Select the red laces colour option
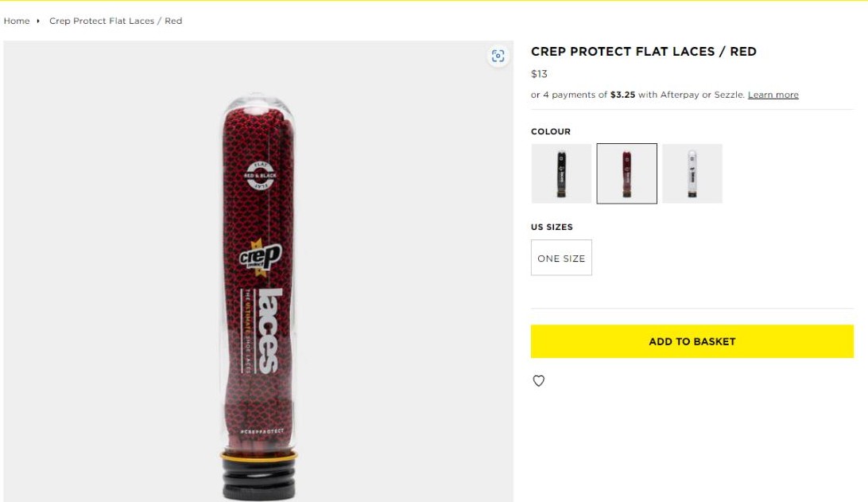The height and width of the screenshot is (502, 868). click(626, 173)
